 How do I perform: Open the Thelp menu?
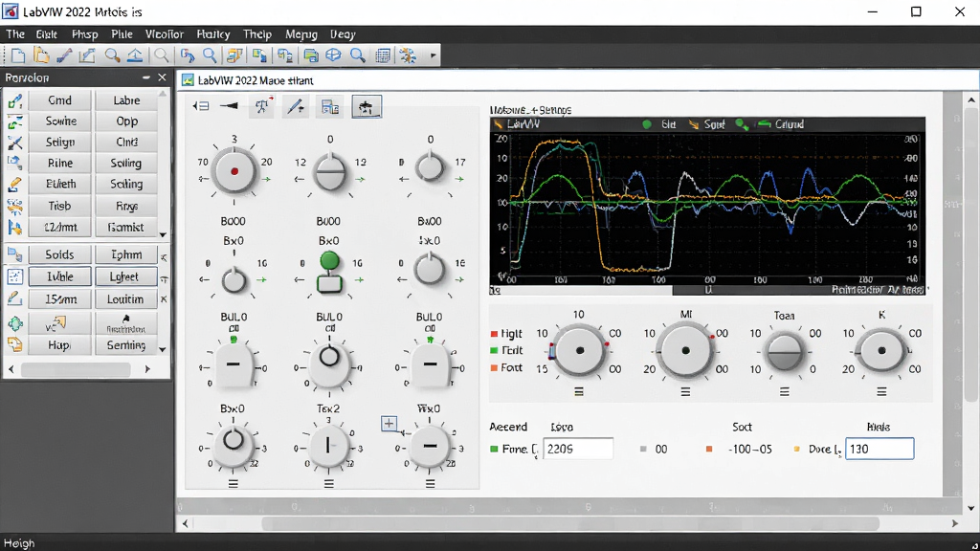[x=257, y=34]
